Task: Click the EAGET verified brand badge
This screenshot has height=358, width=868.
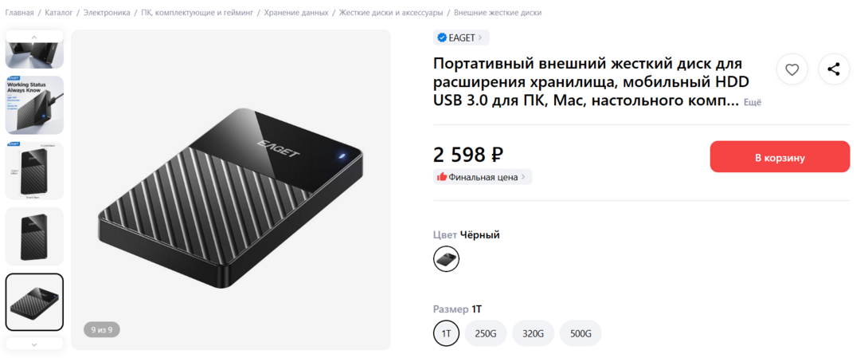Action: (461, 37)
